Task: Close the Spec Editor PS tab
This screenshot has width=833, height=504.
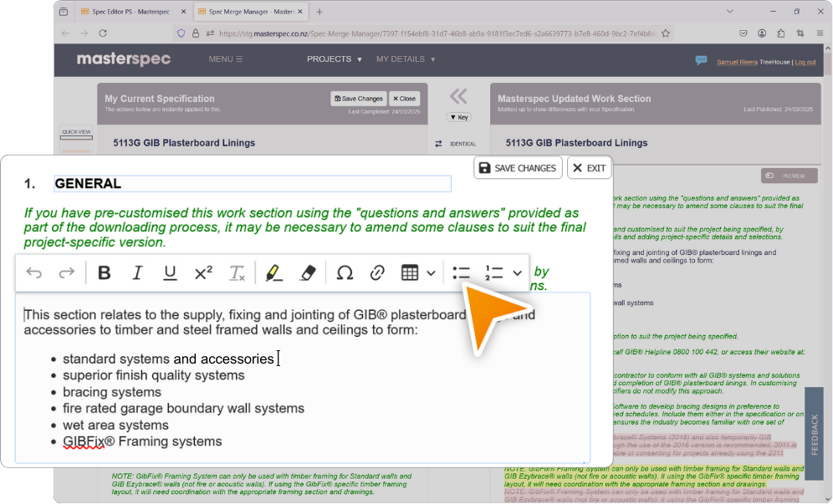Action: [x=183, y=11]
